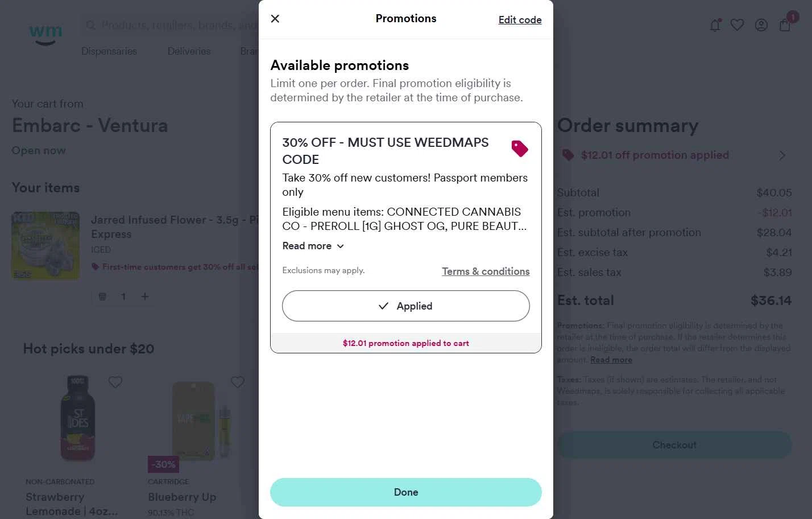Remove item with the trash icon

click(102, 296)
